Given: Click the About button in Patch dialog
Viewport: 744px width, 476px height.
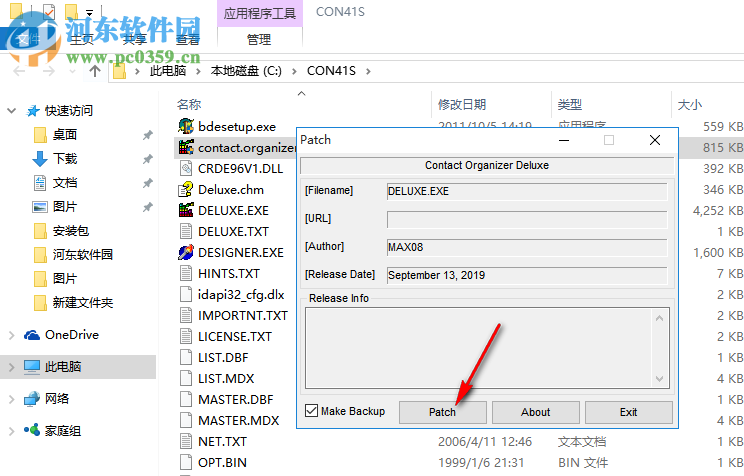Looking at the screenshot, I should [535, 412].
